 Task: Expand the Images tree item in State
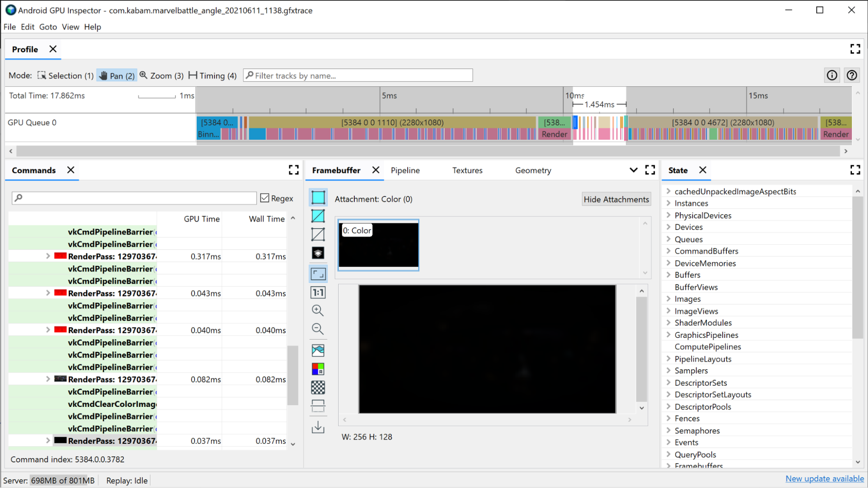(668, 299)
